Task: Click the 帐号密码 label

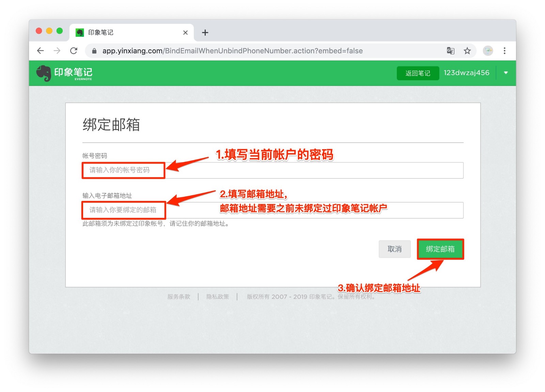Action: pos(95,156)
